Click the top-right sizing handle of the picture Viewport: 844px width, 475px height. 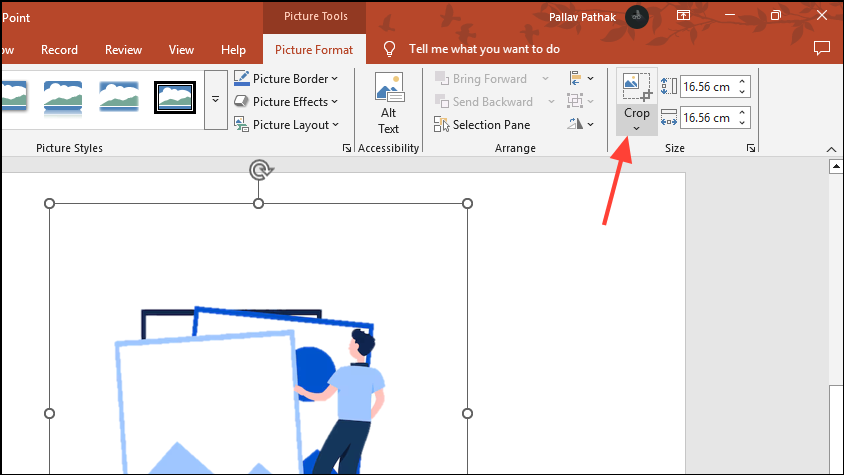[x=467, y=204]
